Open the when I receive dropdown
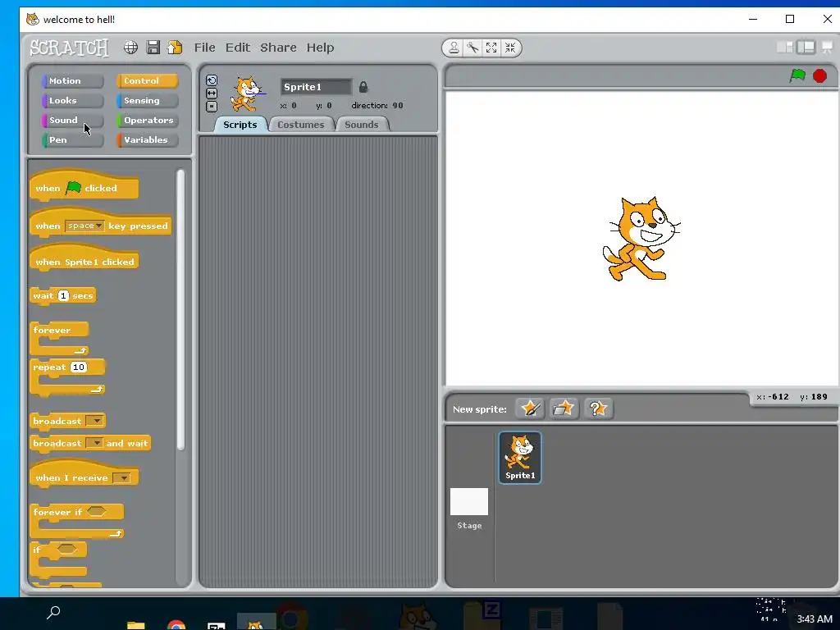The width and height of the screenshot is (840, 630). 122,478
